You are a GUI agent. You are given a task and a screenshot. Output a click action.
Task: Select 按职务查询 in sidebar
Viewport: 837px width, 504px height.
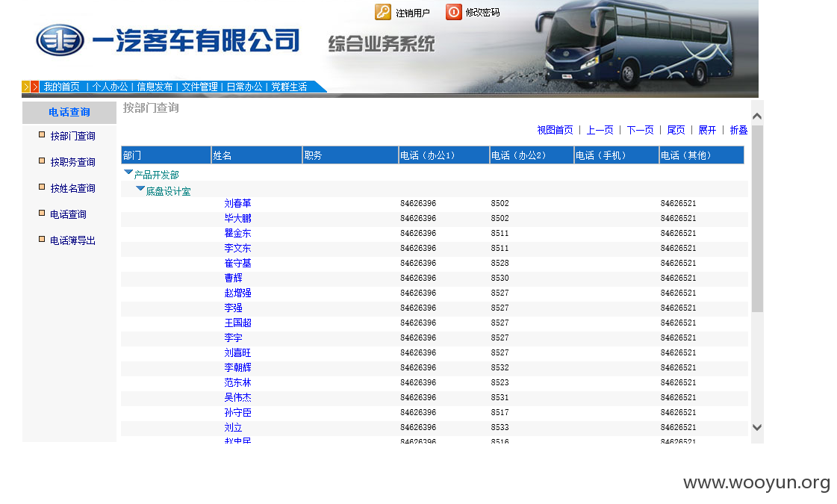(72, 162)
